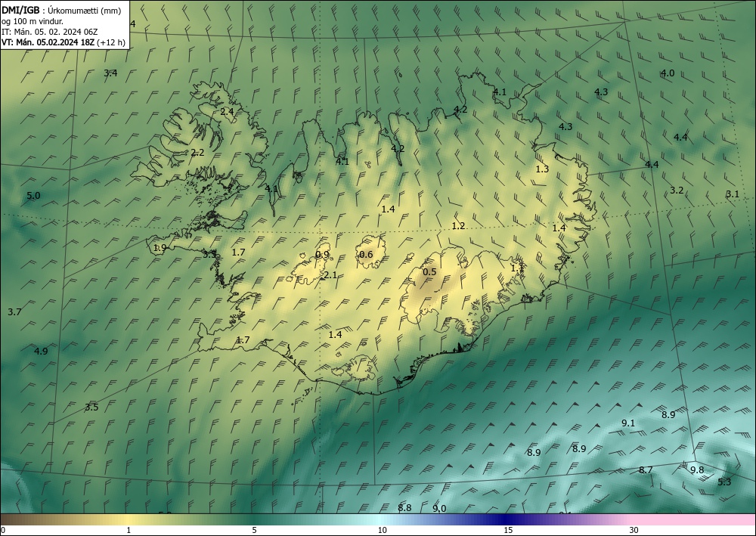The image size is (756, 536).
Task: Click the 0.5 value on Vatnajökull glacier
Action: [x=429, y=272]
